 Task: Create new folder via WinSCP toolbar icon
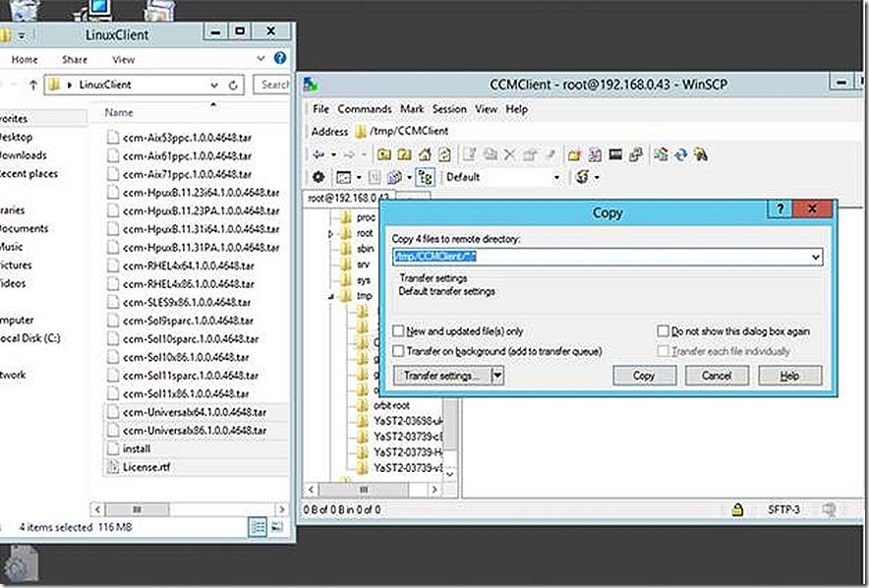[x=574, y=154]
